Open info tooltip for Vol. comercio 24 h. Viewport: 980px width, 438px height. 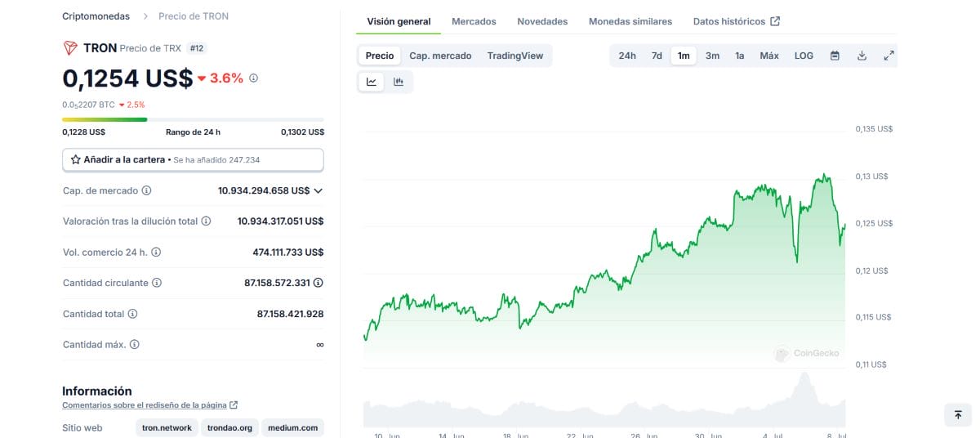pos(156,253)
